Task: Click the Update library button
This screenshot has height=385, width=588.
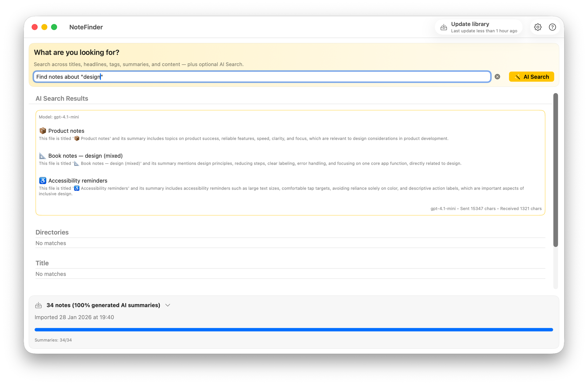Action: pyautogui.click(x=478, y=27)
